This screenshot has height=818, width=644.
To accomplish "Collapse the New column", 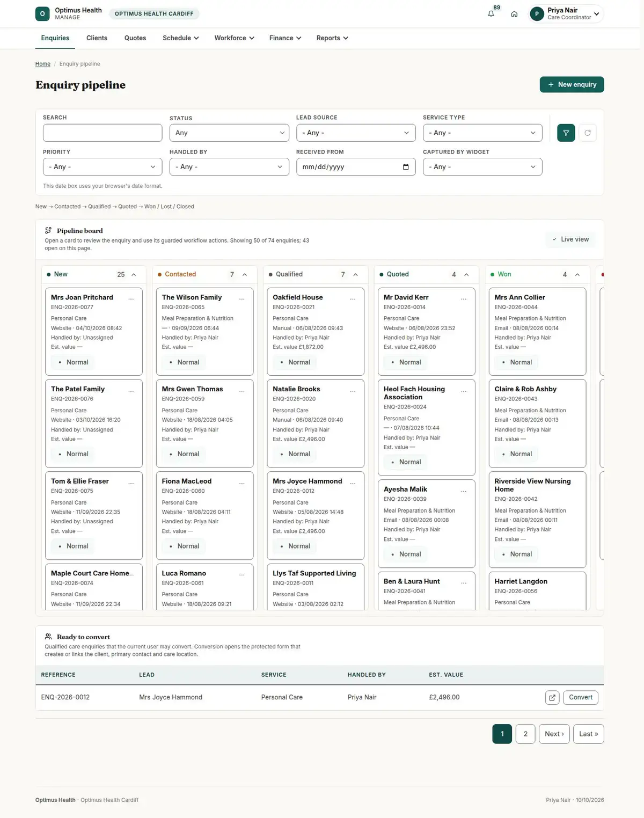I will pyautogui.click(x=134, y=275).
